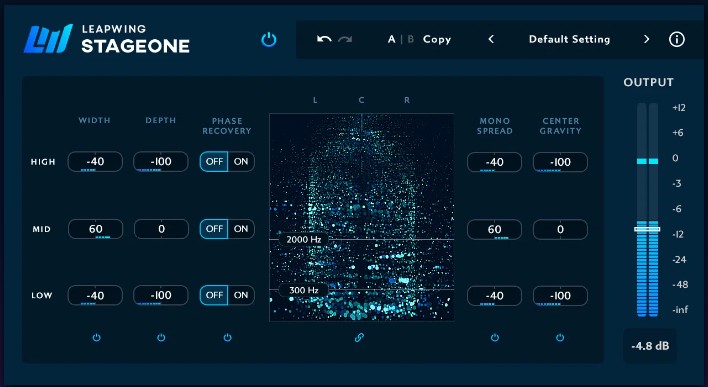Select the 2000 Hz crossover frequency label
The height and width of the screenshot is (387, 708).
pos(303,239)
